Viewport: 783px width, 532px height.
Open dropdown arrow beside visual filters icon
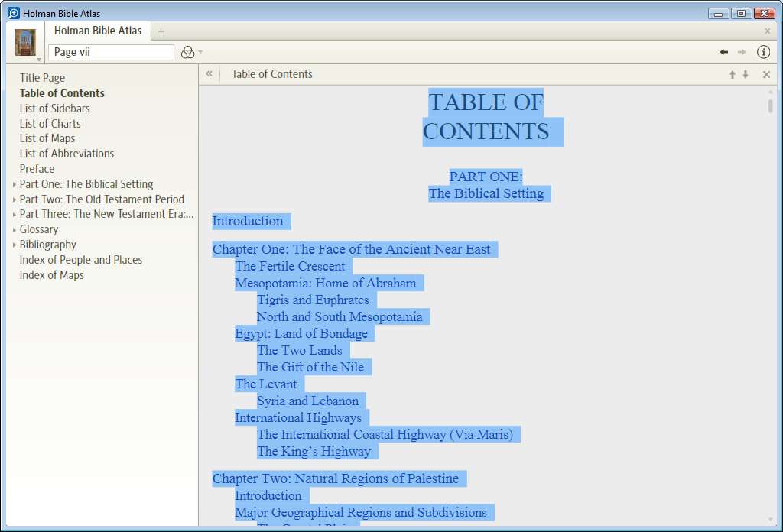tap(200, 52)
